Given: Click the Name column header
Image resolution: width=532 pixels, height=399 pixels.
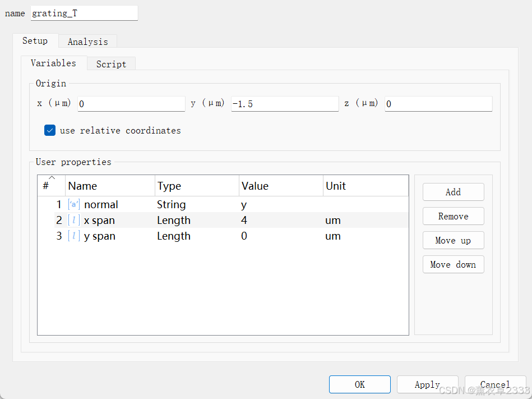Looking at the screenshot, I should 110,186.
